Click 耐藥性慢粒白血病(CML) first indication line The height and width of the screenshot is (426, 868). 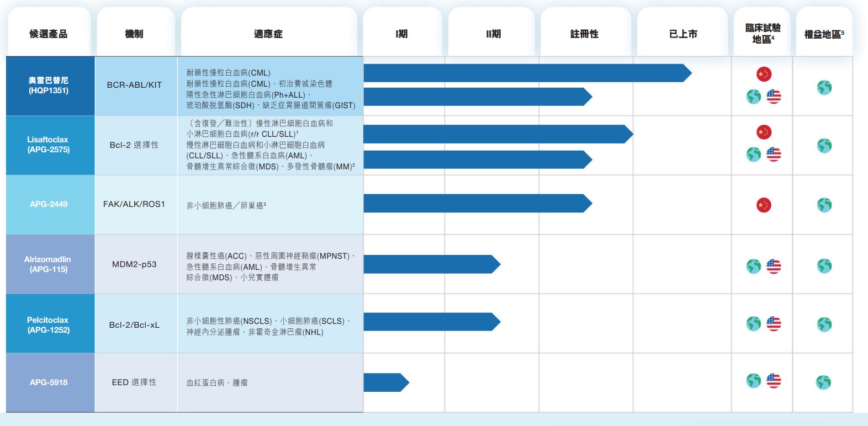point(229,73)
